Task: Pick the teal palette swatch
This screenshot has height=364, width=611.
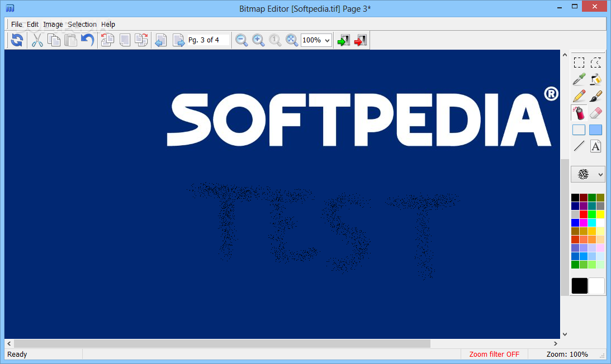Action: coord(592,206)
